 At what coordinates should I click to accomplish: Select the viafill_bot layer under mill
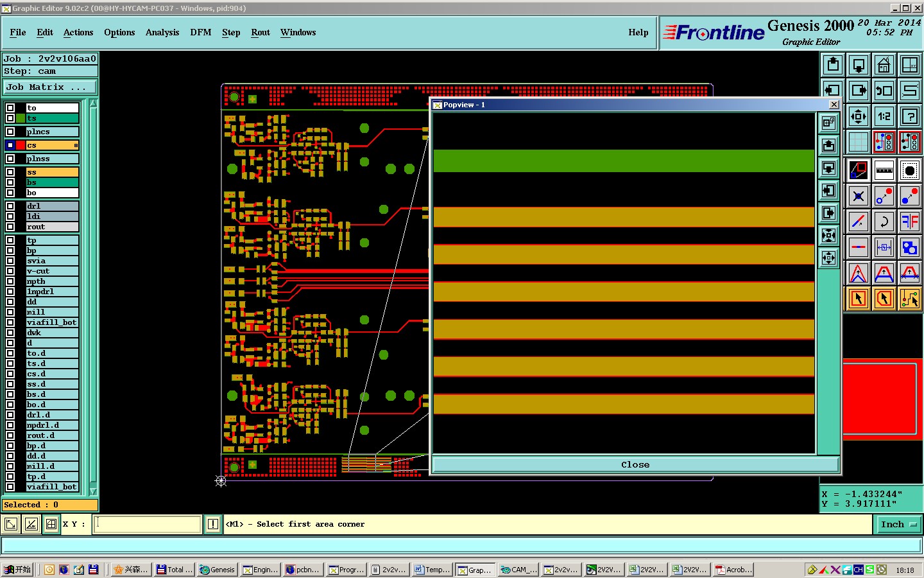[52, 322]
